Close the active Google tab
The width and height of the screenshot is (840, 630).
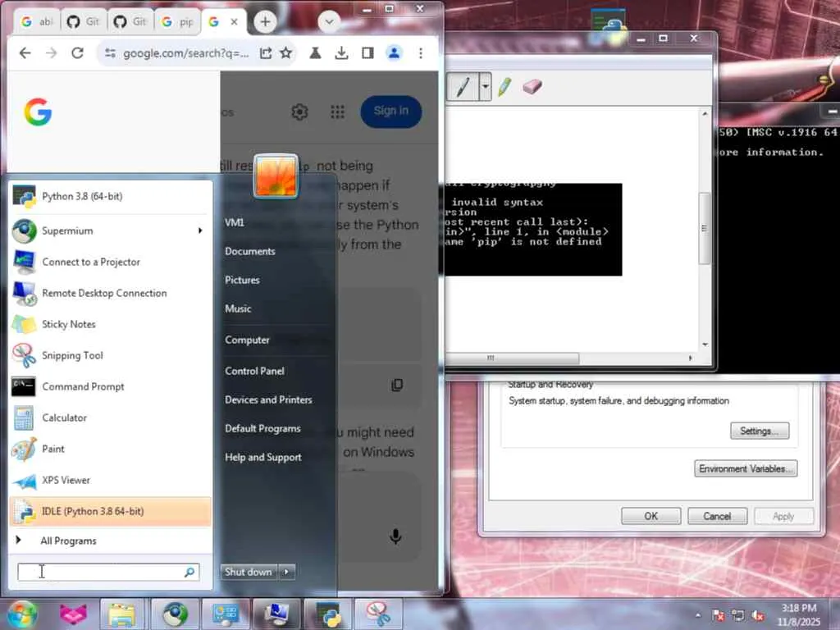[234, 22]
